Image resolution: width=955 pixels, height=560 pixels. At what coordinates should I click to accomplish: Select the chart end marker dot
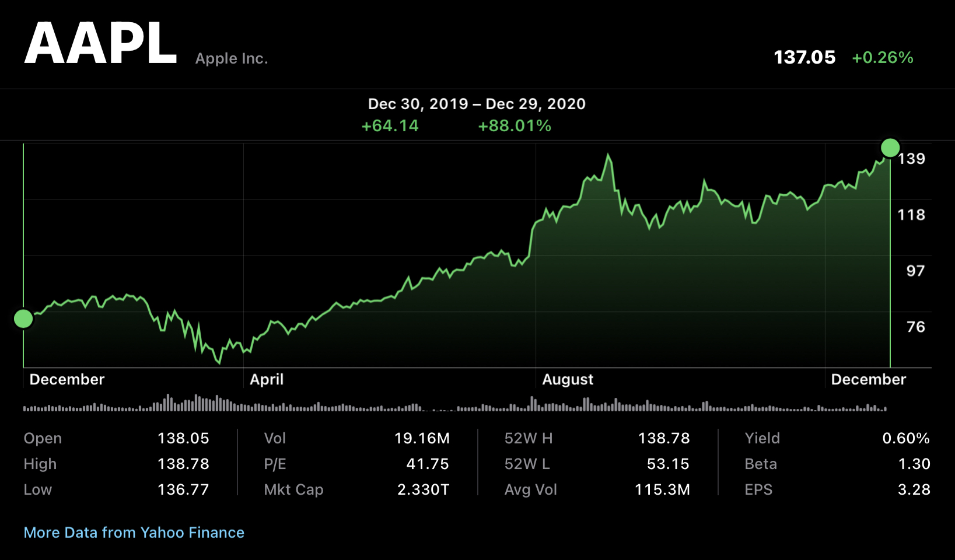tap(890, 148)
